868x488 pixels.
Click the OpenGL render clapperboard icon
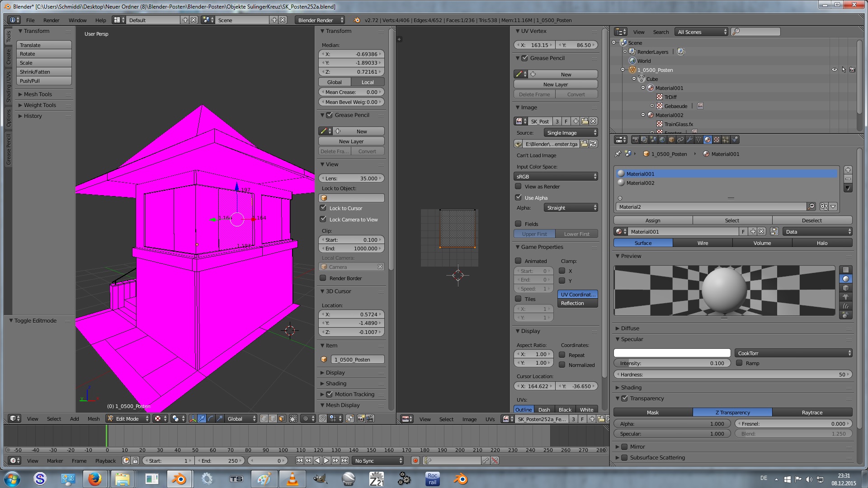369,418
